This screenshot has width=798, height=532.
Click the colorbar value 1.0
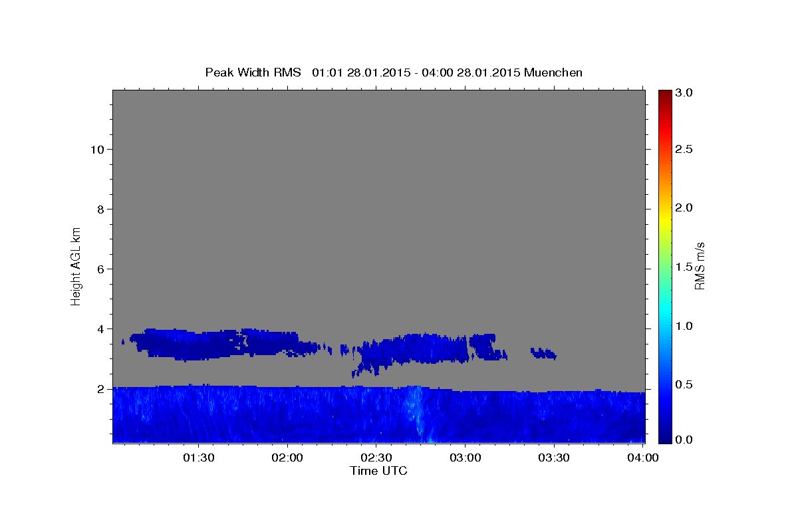tap(685, 326)
